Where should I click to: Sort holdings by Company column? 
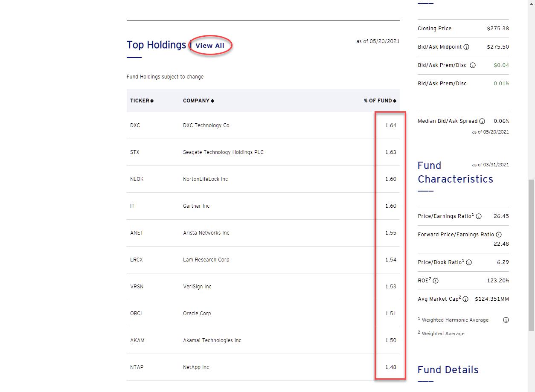click(x=198, y=101)
